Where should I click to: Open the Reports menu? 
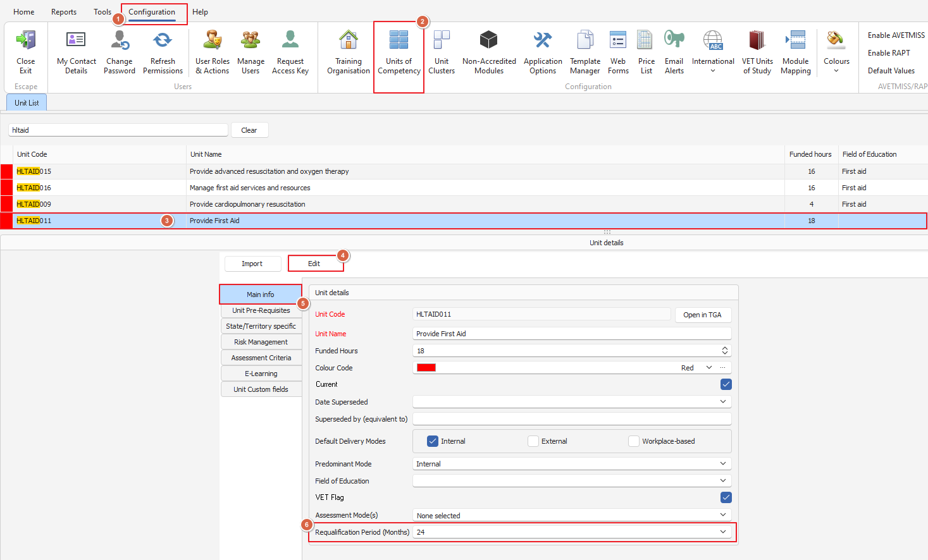pyautogui.click(x=64, y=12)
